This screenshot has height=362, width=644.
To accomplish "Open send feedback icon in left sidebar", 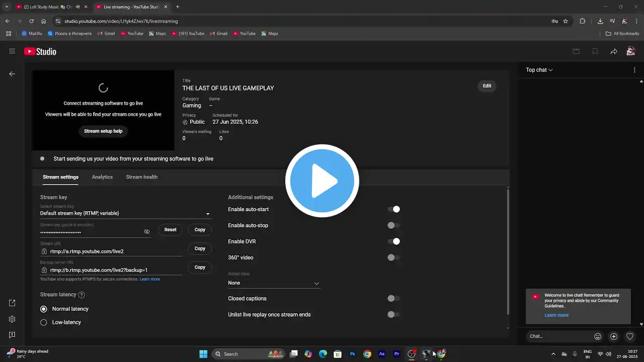I will (12, 335).
